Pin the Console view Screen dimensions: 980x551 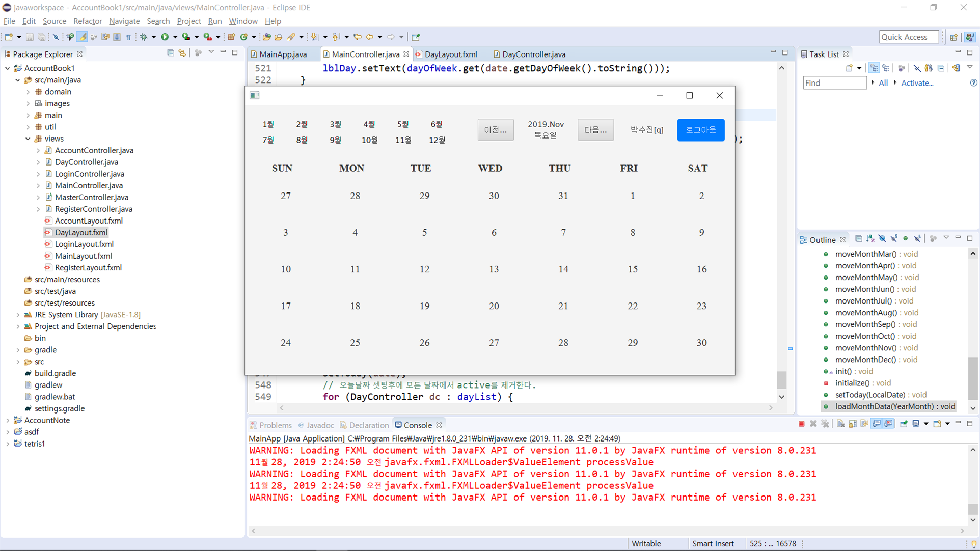(x=904, y=423)
